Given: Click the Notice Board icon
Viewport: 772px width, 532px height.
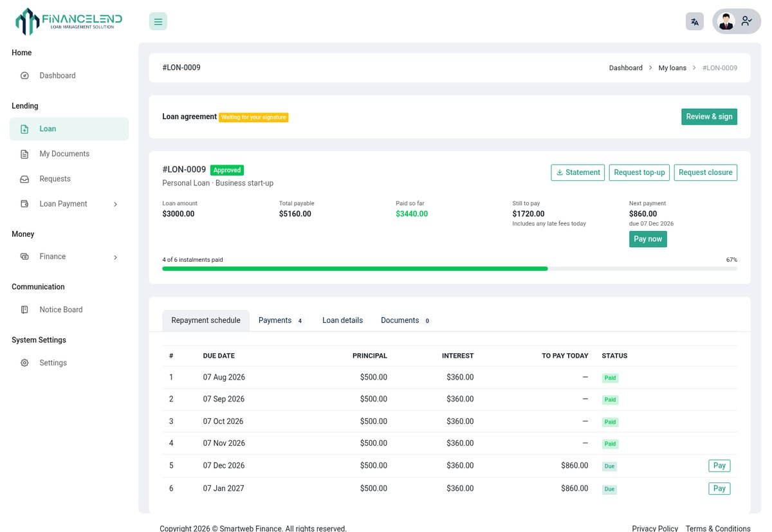Looking at the screenshot, I should coord(24,309).
